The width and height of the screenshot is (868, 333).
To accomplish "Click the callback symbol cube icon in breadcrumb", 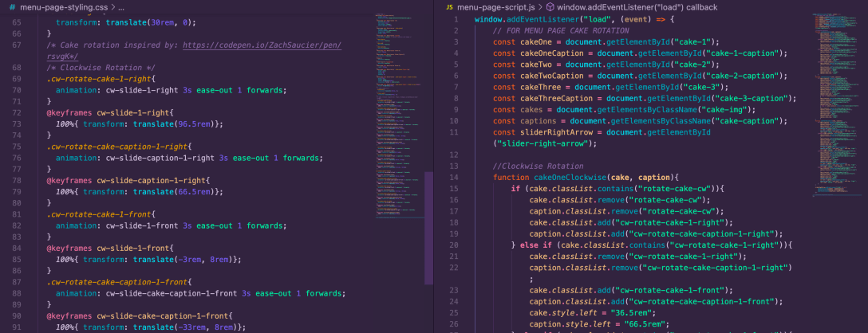I will click(550, 6).
